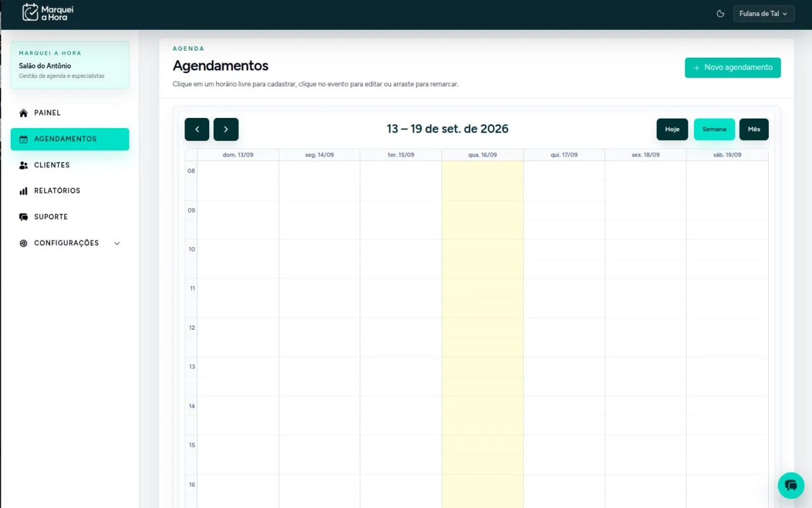The width and height of the screenshot is (812, 508).
Task: Switch to Mês view
Action: coord(754,129)
